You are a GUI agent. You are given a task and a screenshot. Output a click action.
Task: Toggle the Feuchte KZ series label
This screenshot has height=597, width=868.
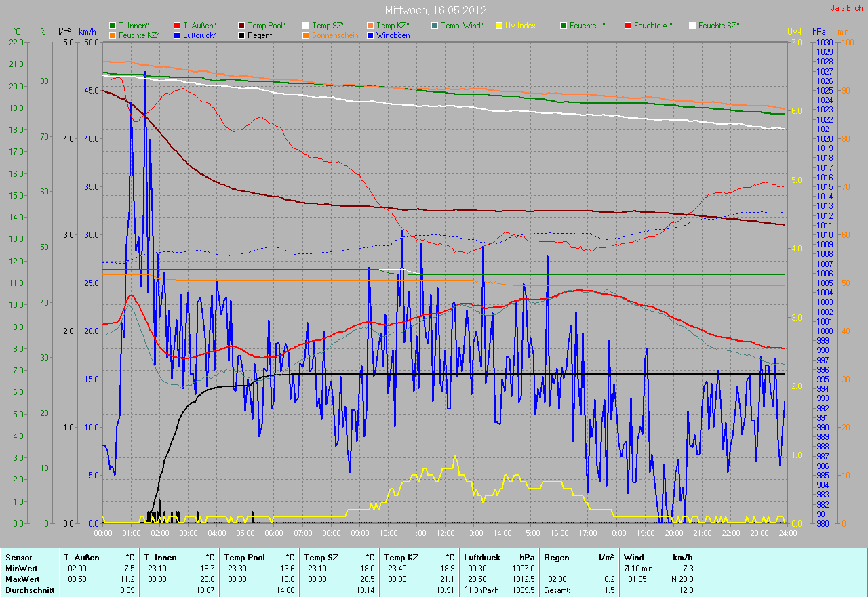pyautogui.click(x=139, y=35)
